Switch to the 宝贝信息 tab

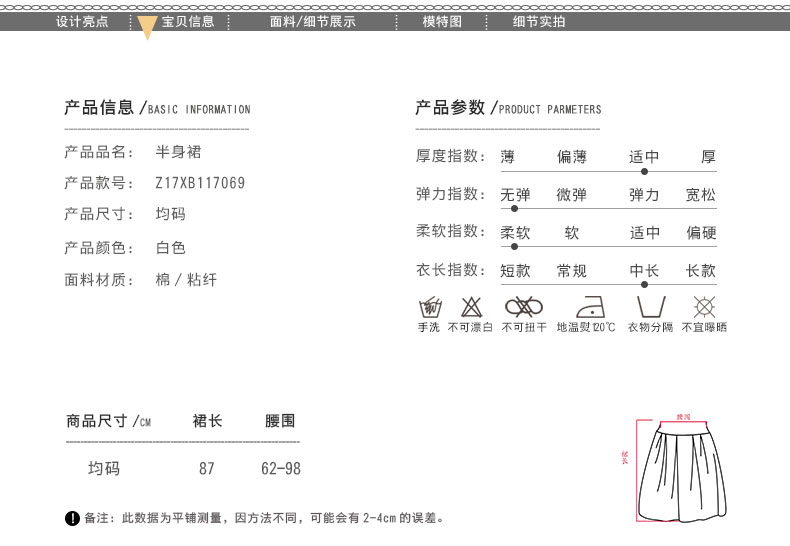click(188, 21)
